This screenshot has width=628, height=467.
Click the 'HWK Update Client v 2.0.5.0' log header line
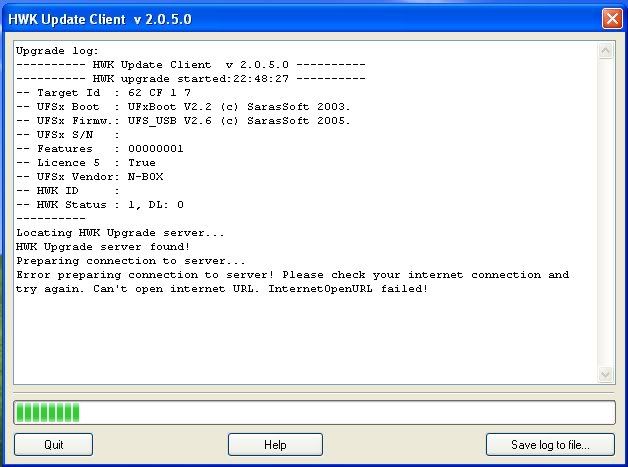[191, 64]
